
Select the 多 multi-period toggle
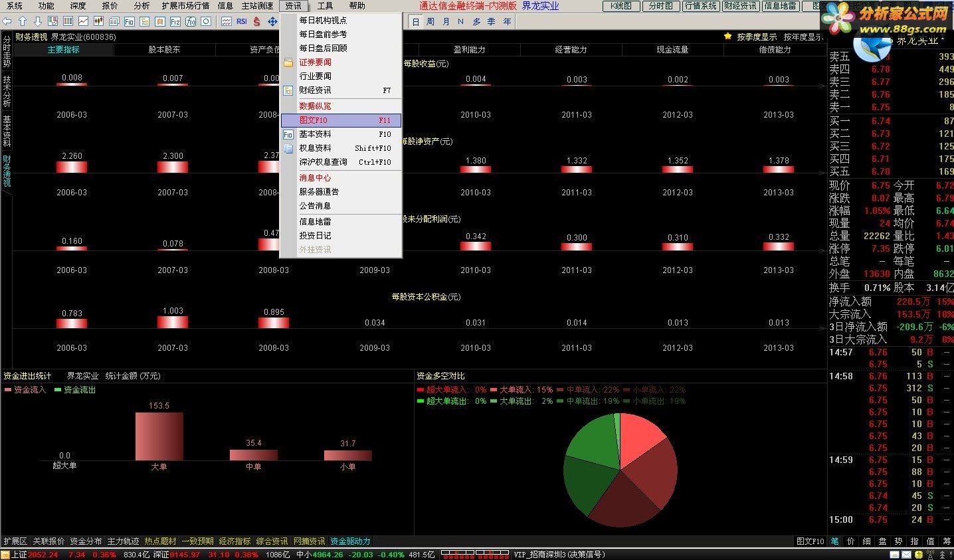[476, 22]
